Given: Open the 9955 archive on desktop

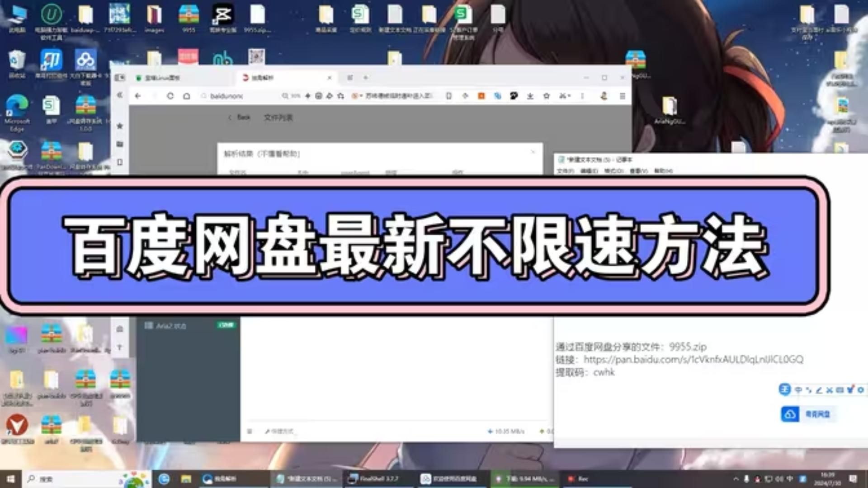Looking at the screenshot, I should click(189, 18).
